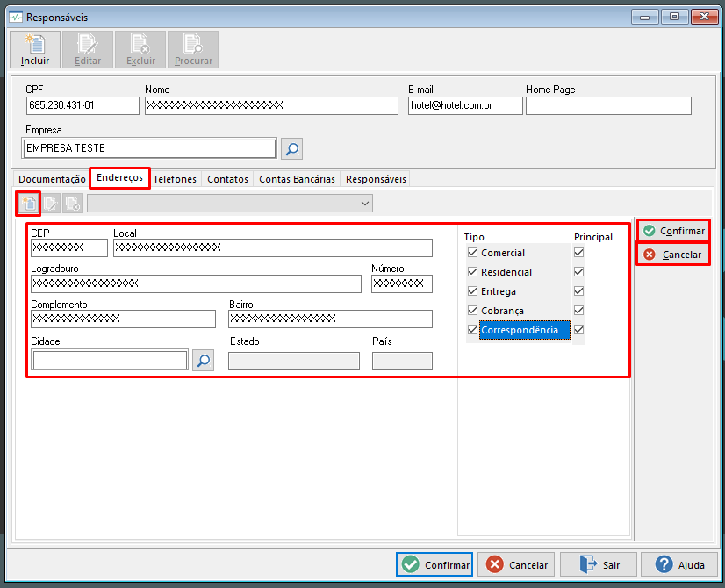Click the Local input field
Viewport: 725px width, 588px height.
273,247
